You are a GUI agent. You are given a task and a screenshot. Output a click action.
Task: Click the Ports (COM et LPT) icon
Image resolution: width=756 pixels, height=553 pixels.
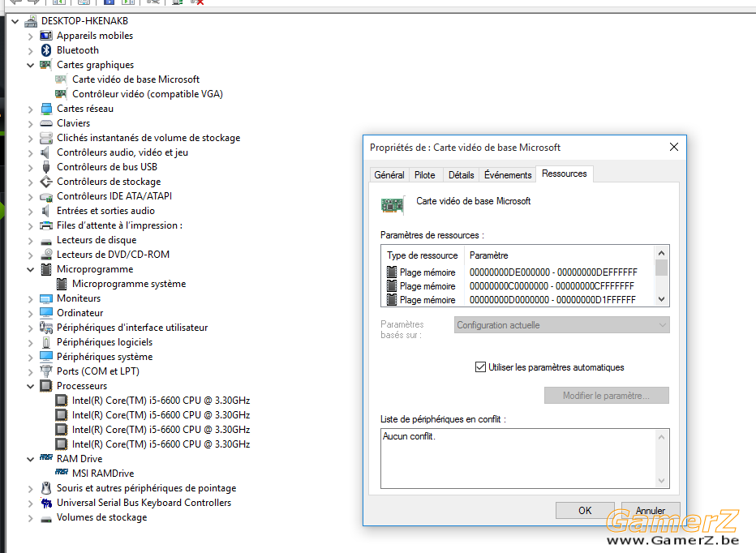[46, 371]
